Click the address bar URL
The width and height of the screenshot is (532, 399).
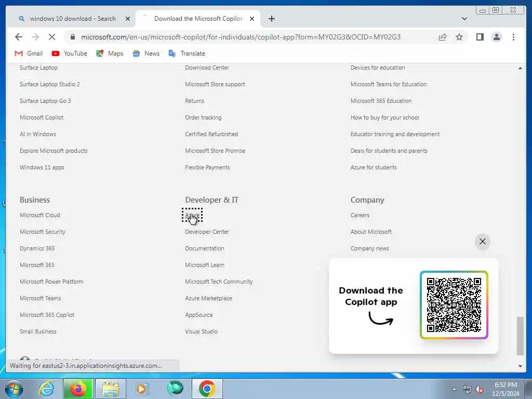click(241, 37)
